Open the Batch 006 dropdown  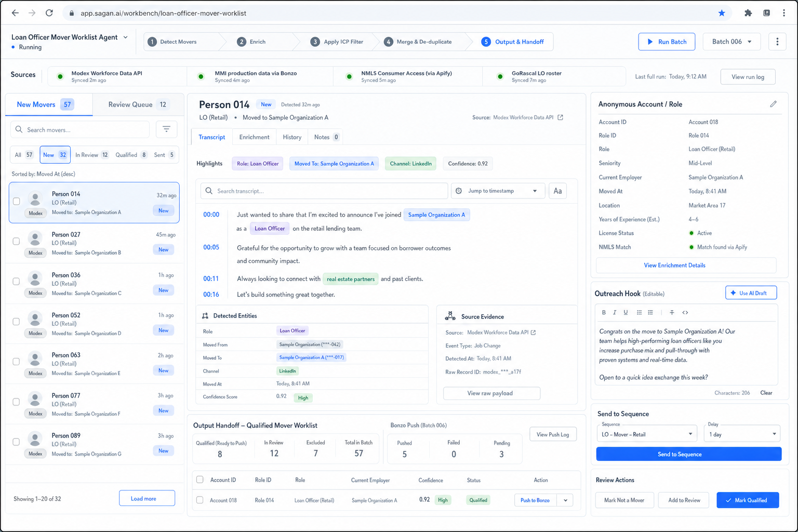pos(731,42)
